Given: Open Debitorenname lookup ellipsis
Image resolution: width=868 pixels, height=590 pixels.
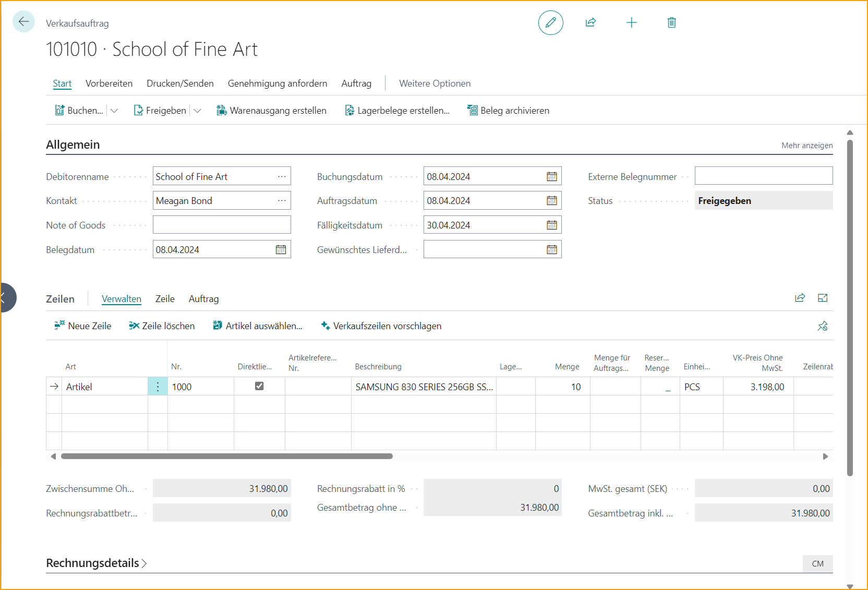Looking at the screenshot, I should coord(282,176).
